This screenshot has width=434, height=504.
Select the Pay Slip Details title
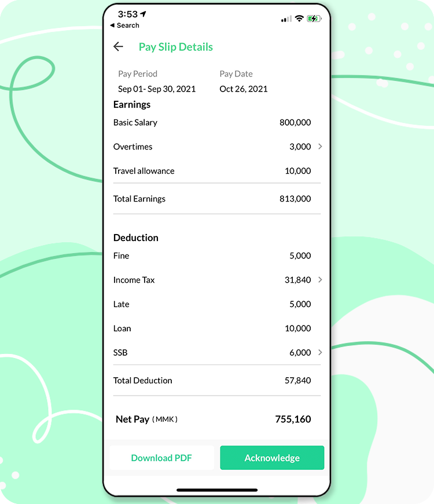[175, 47]
